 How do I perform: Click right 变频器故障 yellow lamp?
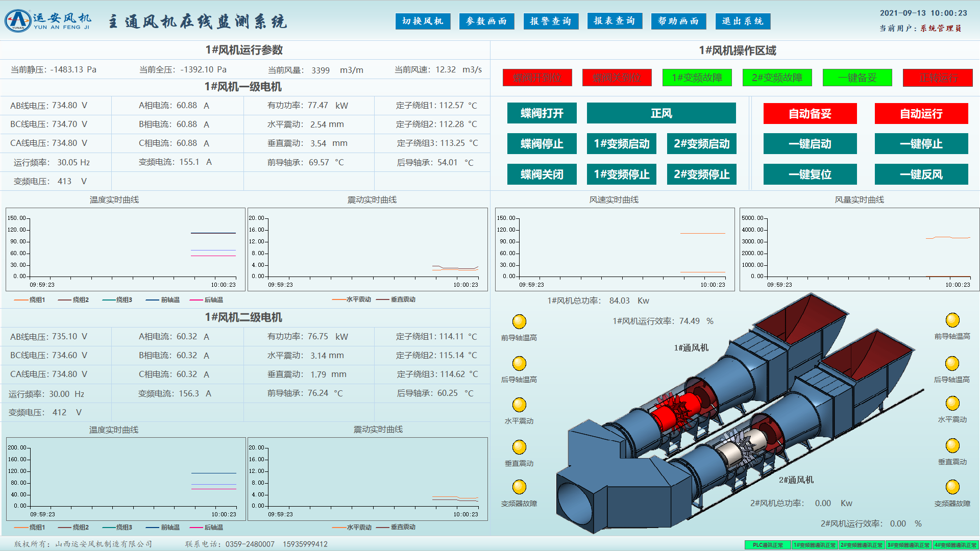(x=952, y=487)
